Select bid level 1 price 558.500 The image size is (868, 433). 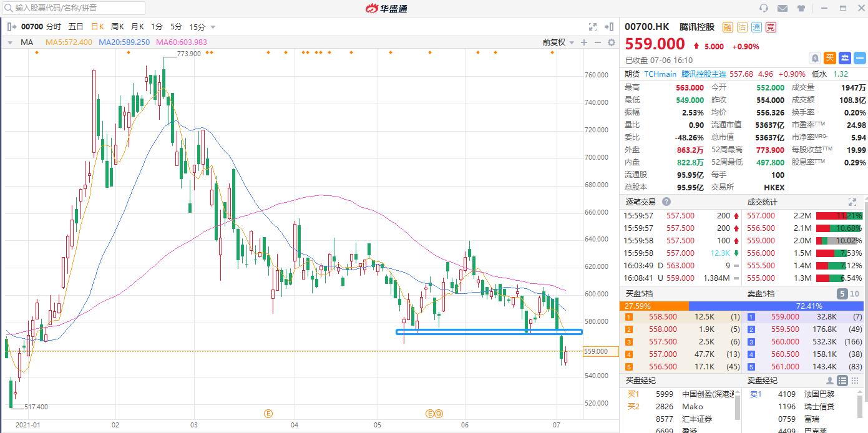tap(664, 317)
